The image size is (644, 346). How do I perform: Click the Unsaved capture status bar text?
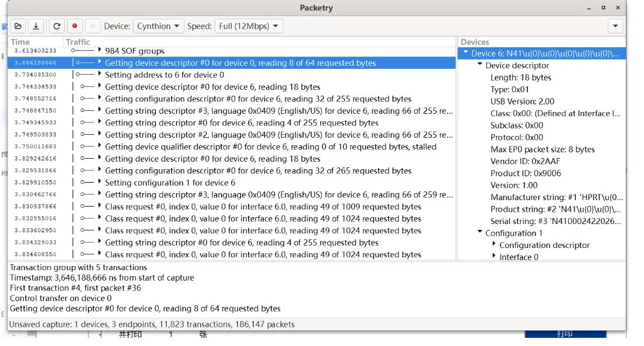pos(152,324)
